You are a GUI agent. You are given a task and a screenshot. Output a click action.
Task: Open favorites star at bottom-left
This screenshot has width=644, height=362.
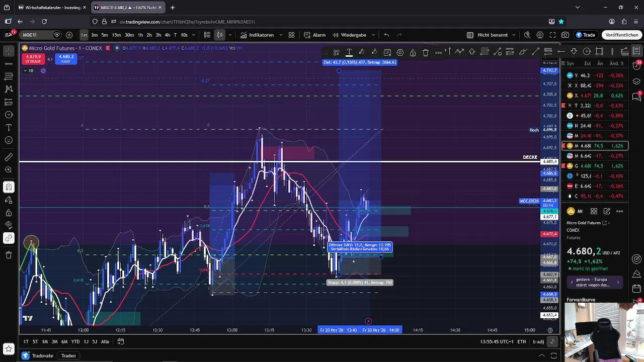[x=9, y=348]
